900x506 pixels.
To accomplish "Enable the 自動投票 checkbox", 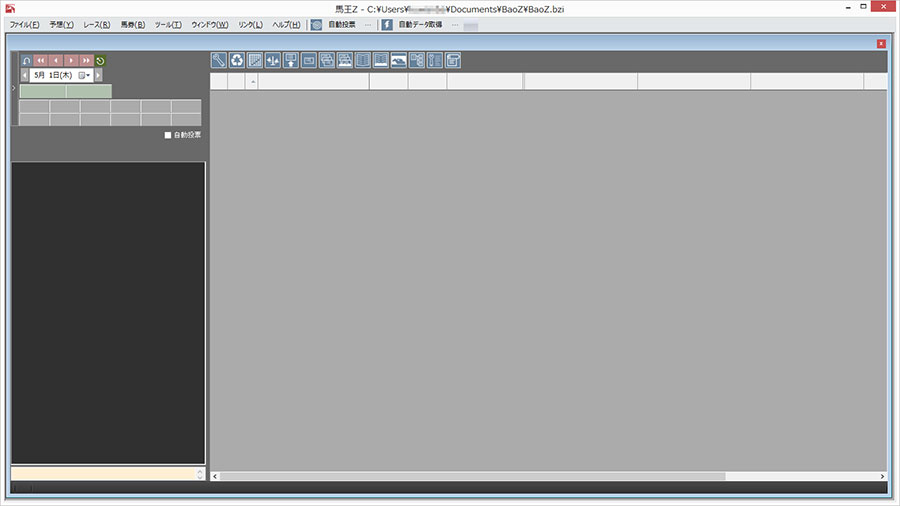I will pos(168,135).
